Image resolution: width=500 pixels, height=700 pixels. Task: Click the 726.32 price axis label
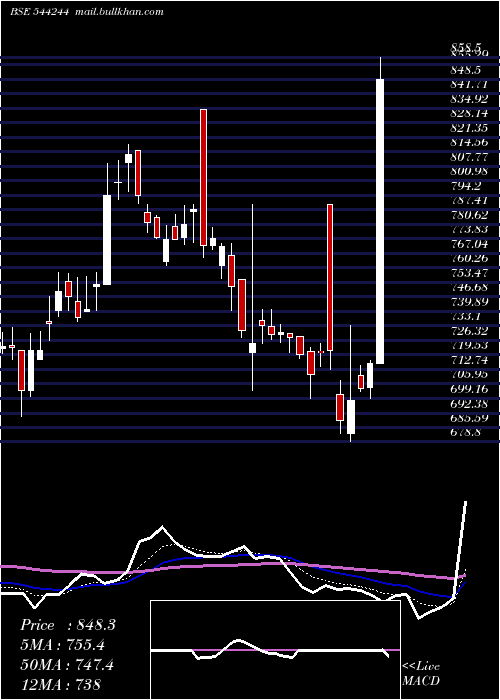pos(469,331)
